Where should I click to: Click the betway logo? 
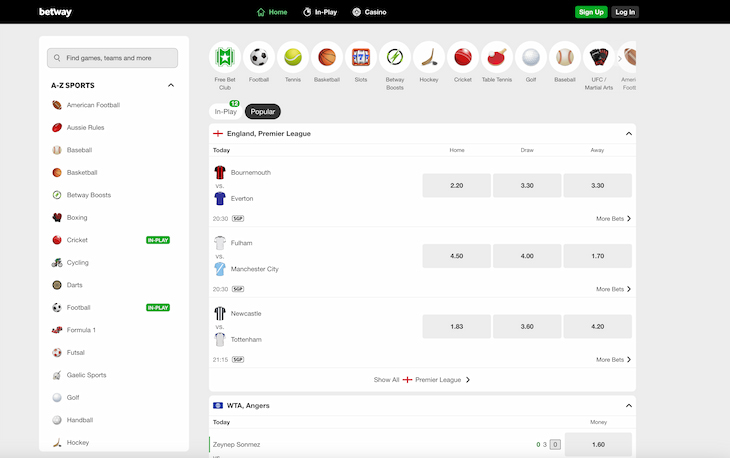click(55, 12)
